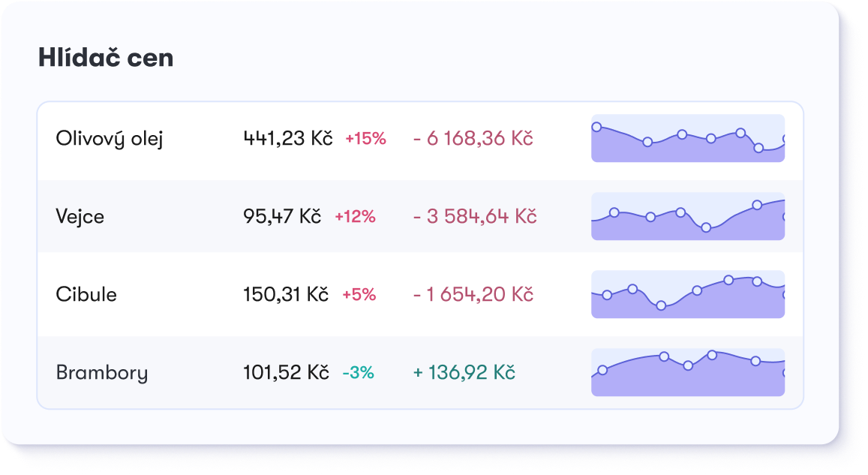Click the - 6 168,36 Kč loss amount

click(x=473, y=138)
